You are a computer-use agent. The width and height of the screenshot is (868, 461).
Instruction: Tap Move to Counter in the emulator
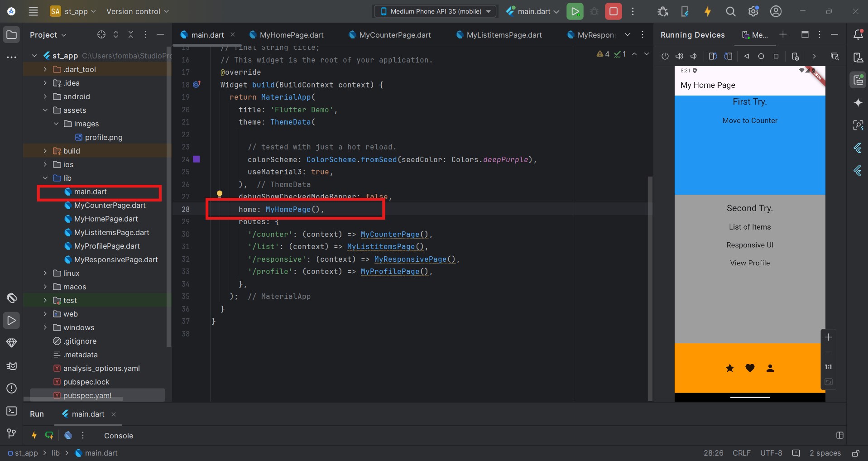[750, 120]
